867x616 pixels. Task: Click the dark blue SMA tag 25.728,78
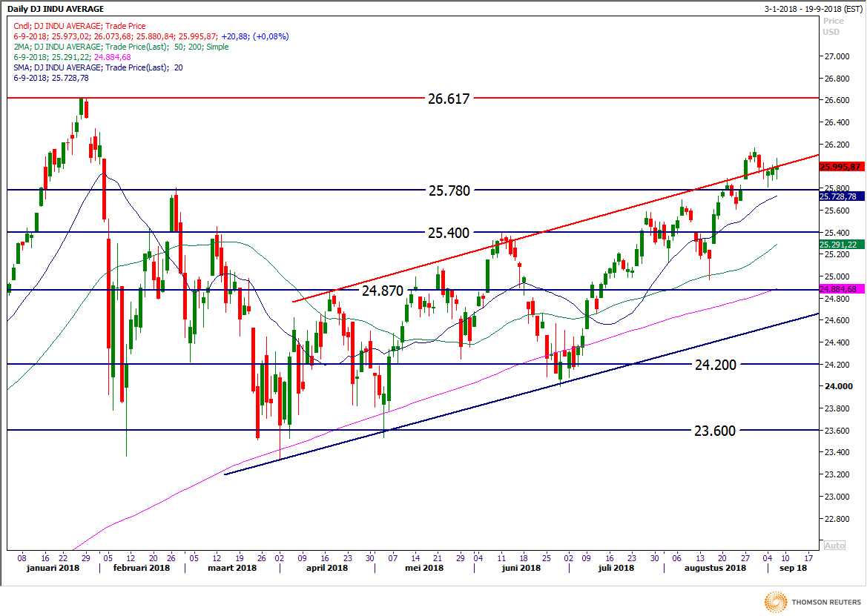pos(841,196)
